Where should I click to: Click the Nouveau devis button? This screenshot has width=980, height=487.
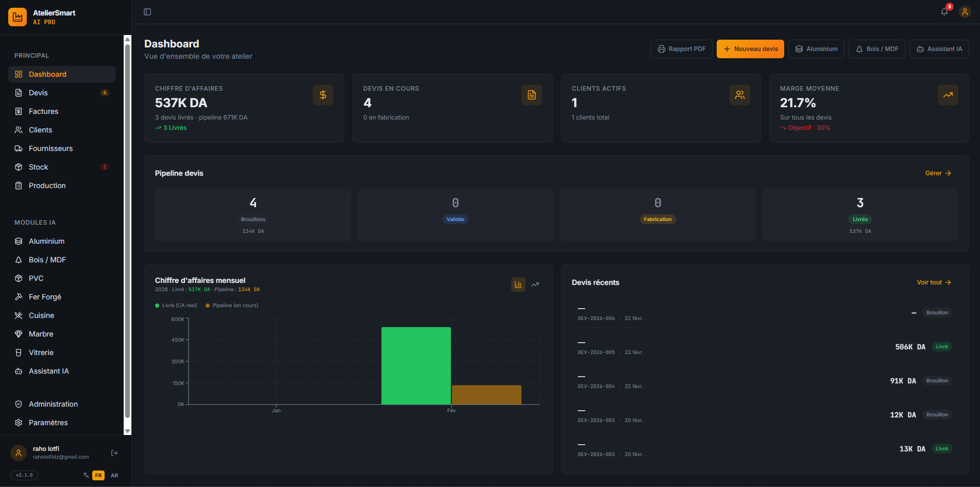[x=750, y=49]
